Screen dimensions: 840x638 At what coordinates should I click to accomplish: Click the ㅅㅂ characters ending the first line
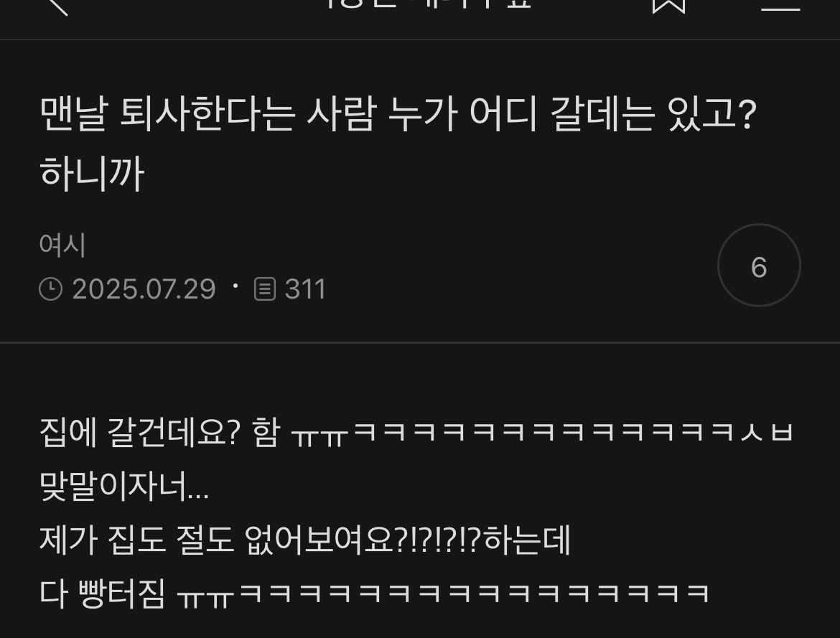pos(767,433)
